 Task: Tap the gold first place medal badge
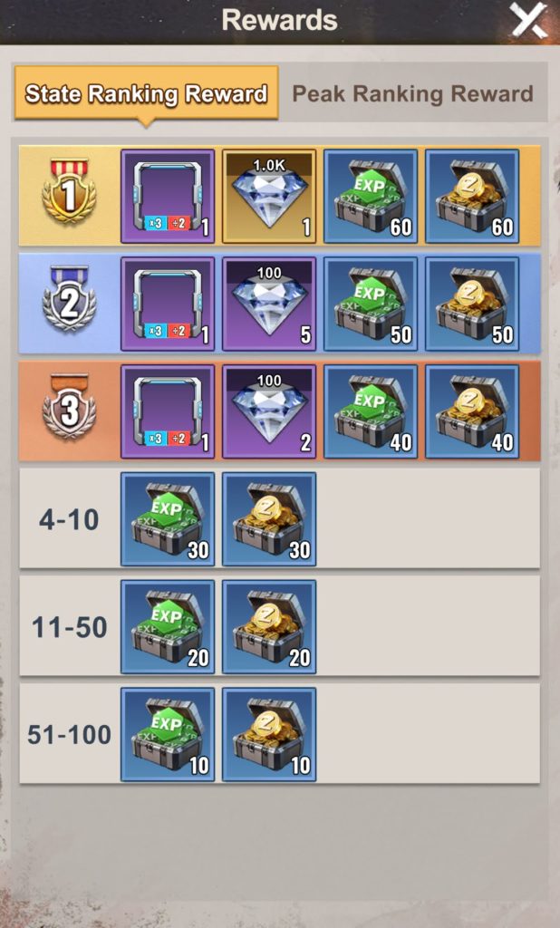pos(69,190)
